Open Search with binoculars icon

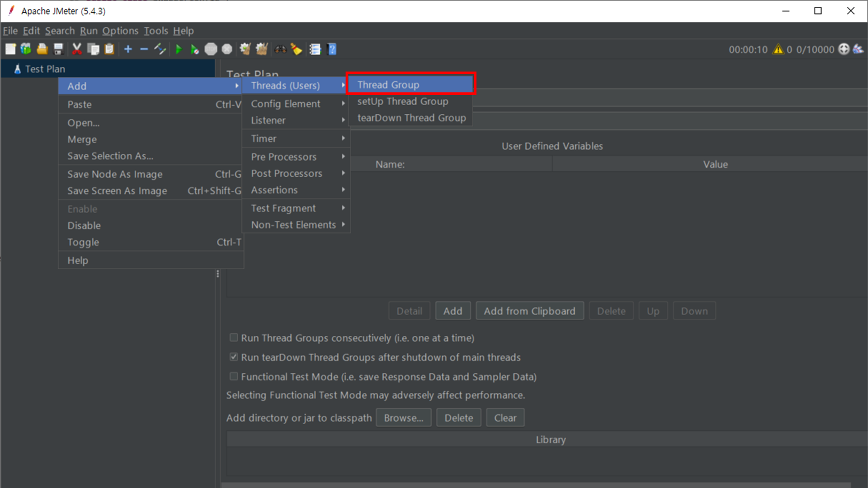[280, 49]
